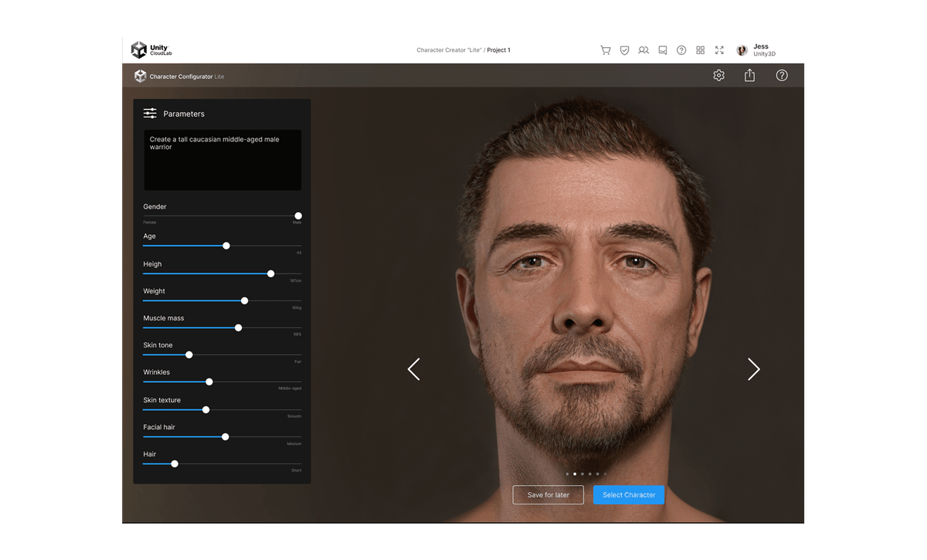This screenshot has width=927, height=560.
Task: Open the feedback inbox icon
Action: [x=662, y=49]
